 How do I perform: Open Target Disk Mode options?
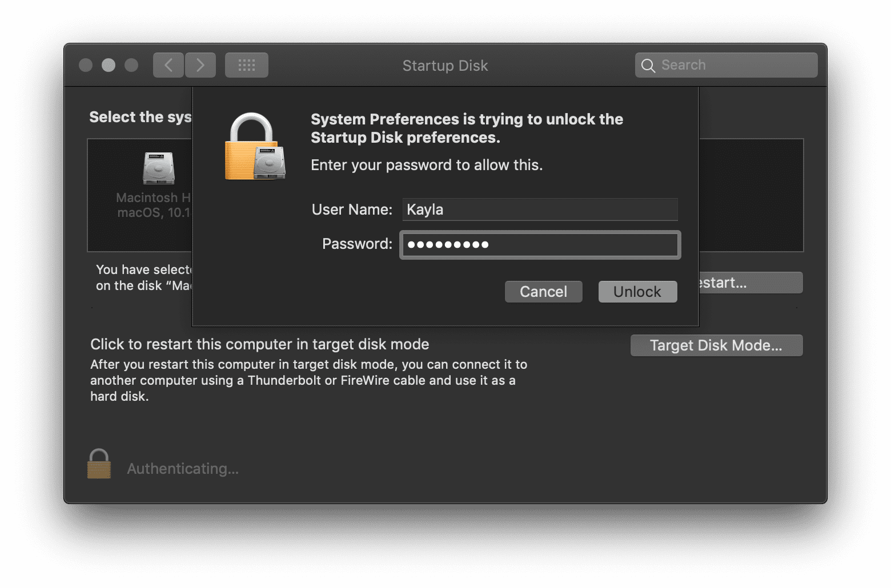[716, 345]
